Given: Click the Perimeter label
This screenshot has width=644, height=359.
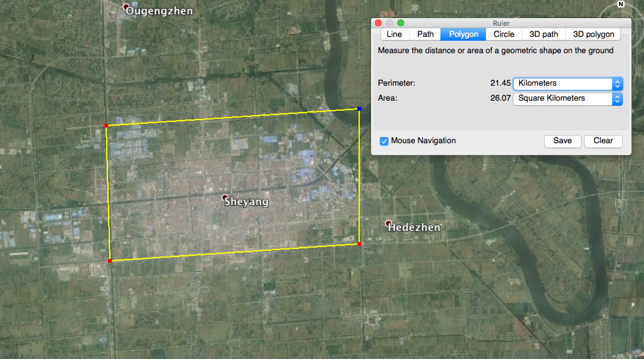Looking at the screenshot, I should click(x=397, y=83).
